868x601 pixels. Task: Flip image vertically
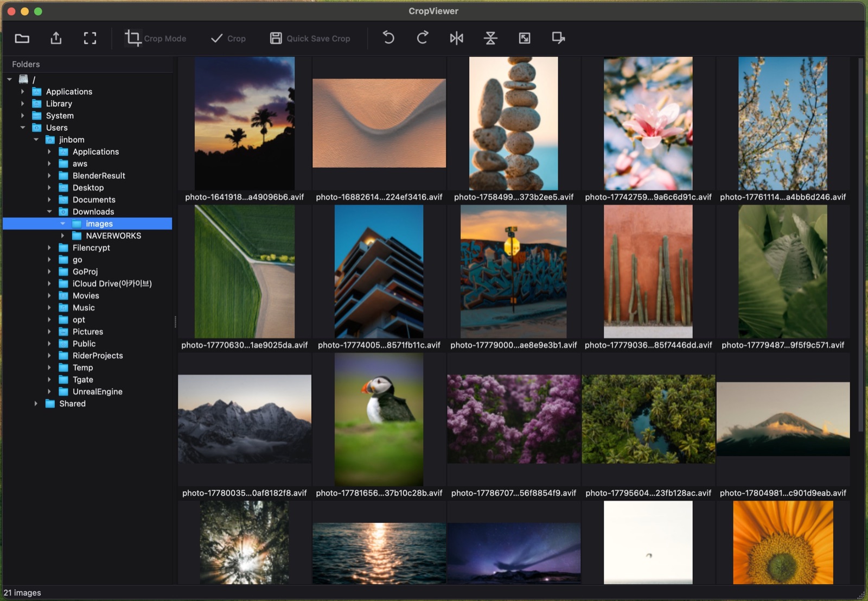click(x=490, y=38)
